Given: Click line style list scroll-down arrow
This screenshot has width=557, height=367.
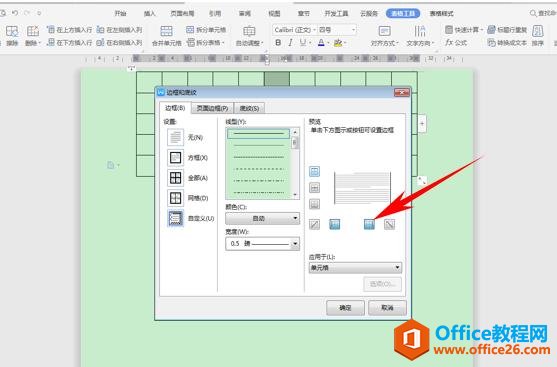Looking at the screenshot, I should tap(295, 195).
